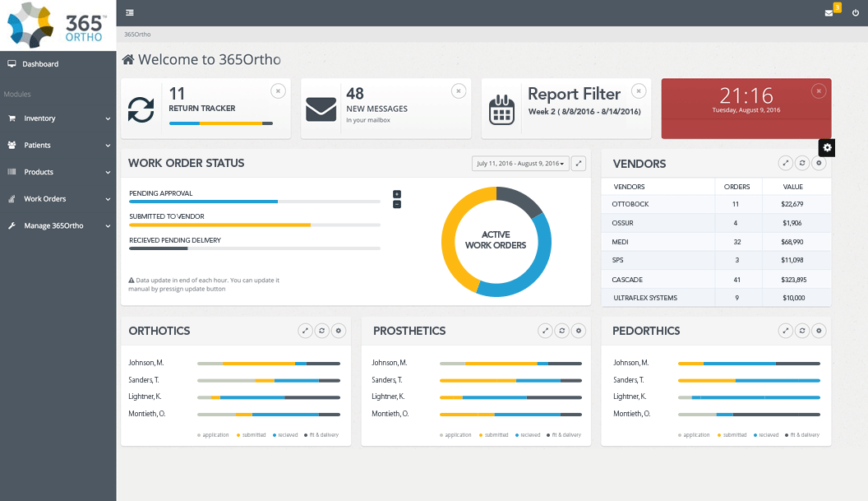Click Montieth, O. in Pedorthics list
The image size is (868, 501).
coord(631,414)
